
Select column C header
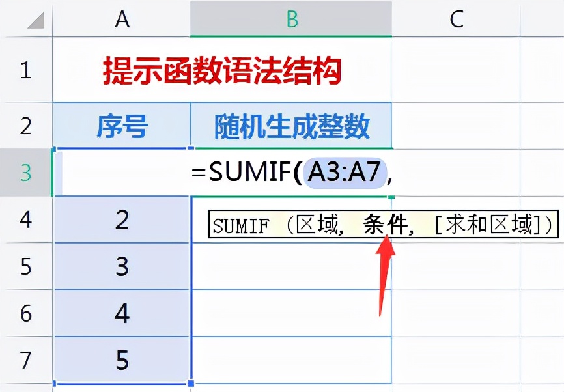click(456, 20)
